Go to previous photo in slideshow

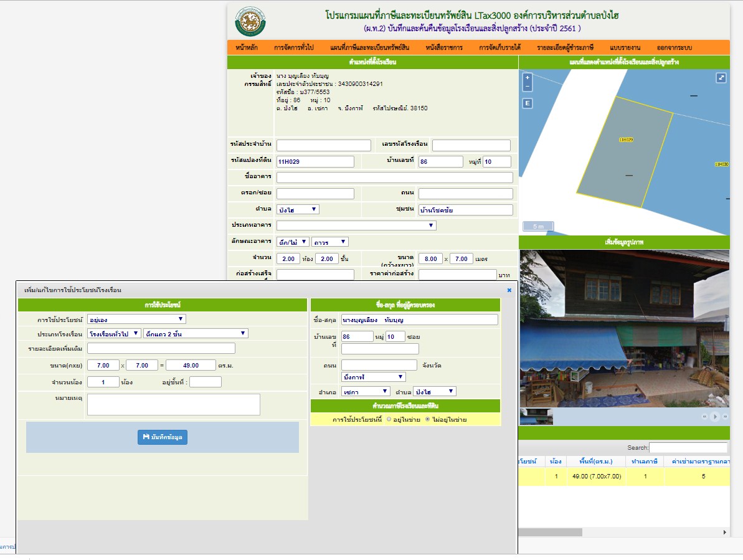point(704,417)
